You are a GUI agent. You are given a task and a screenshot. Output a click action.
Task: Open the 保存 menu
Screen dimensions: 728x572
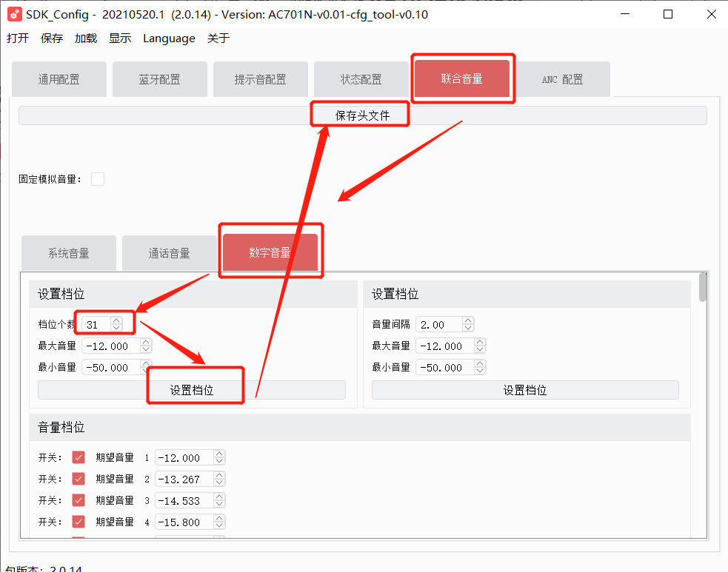coord(52,38)
